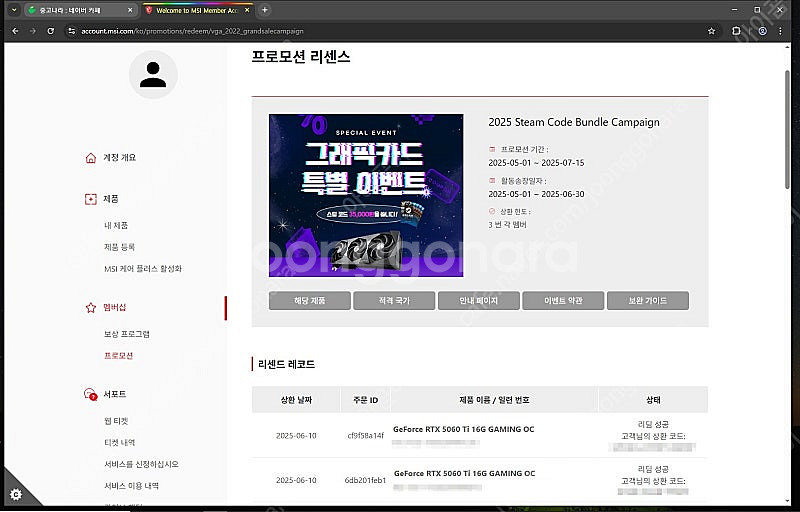The image size is (800, 512).
Task: Click the product name in cf9f58a14f row
Action: coord(464,429)
